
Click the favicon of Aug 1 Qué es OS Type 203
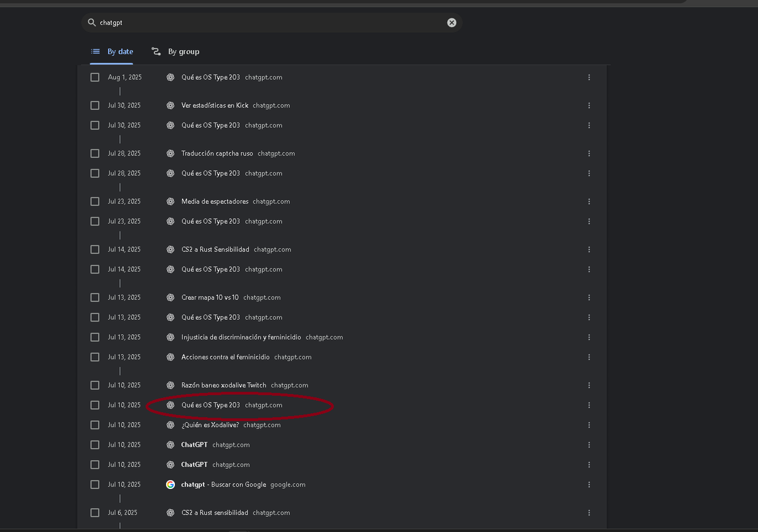pos(171,77)
